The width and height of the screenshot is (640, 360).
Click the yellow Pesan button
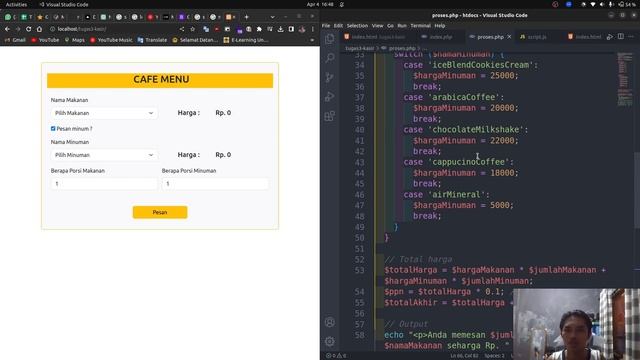160,212
